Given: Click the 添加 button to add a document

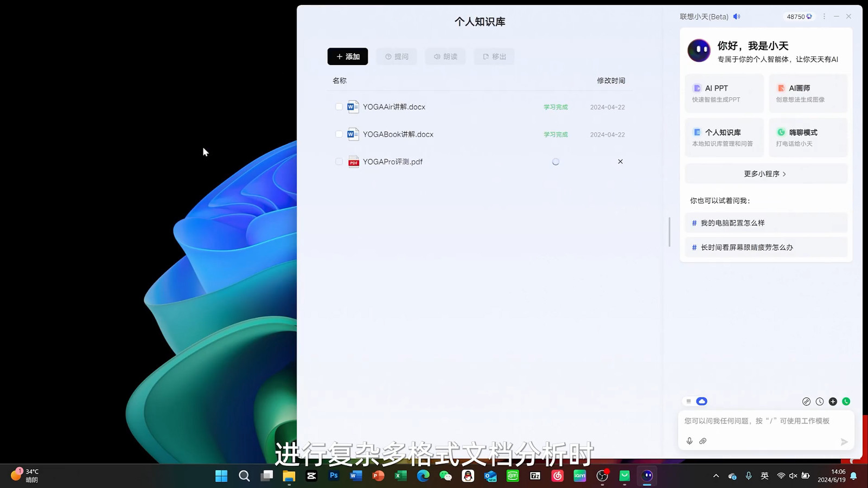Looking at the screenshot, I should tap(348, 56).
